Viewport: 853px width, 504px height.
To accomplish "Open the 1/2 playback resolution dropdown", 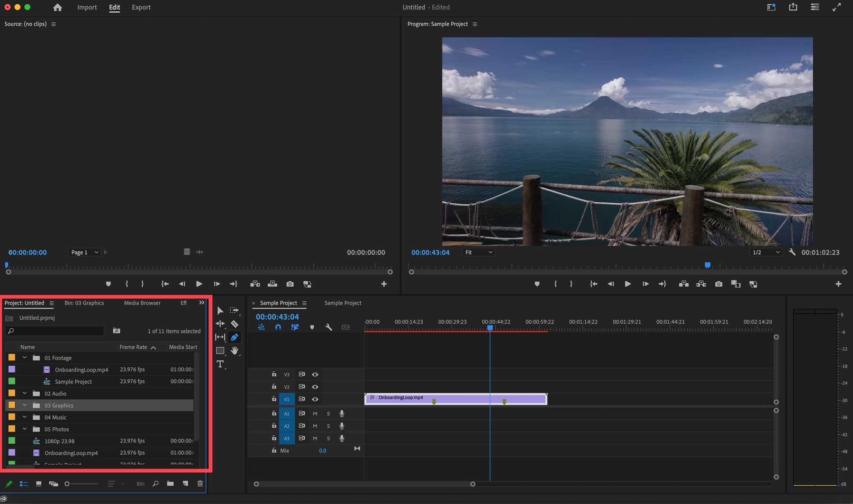I will (x=765, y=252).
